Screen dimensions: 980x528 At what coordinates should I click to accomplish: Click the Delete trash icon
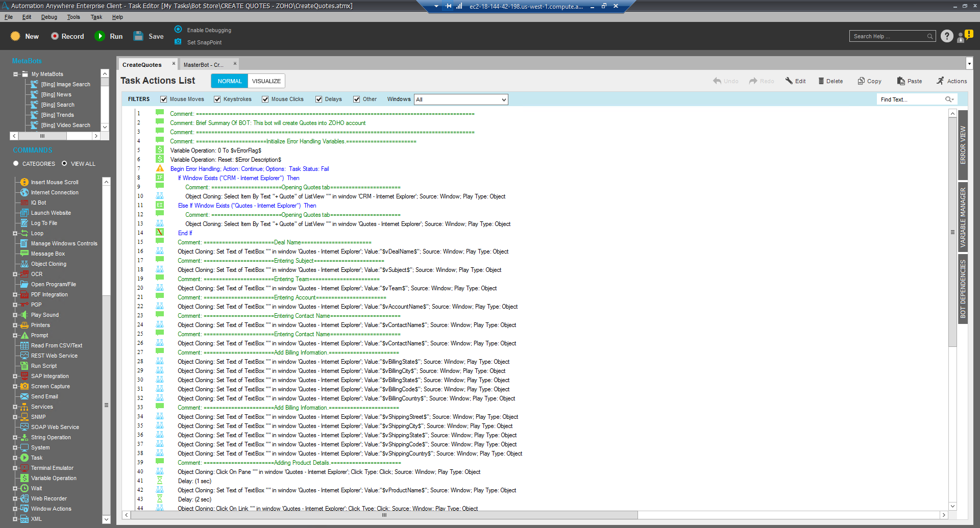[x=821, y=81]
